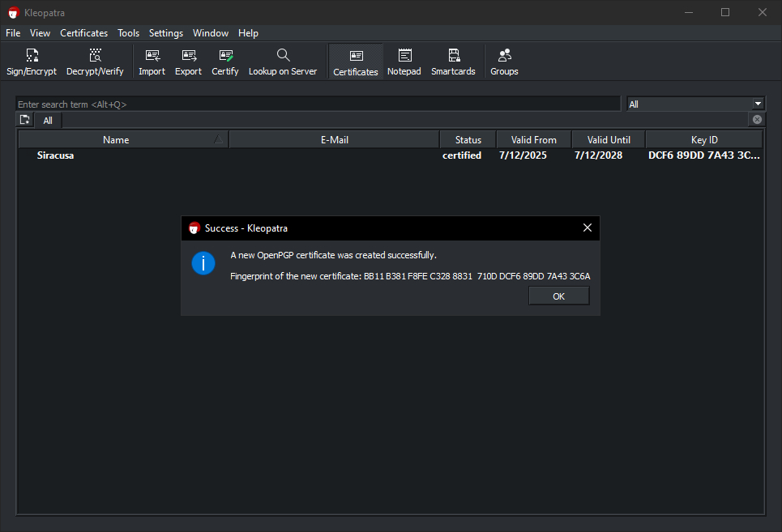The image size is (782, 532).
Task: Click the new tab icon beside All
Action: 24,120
